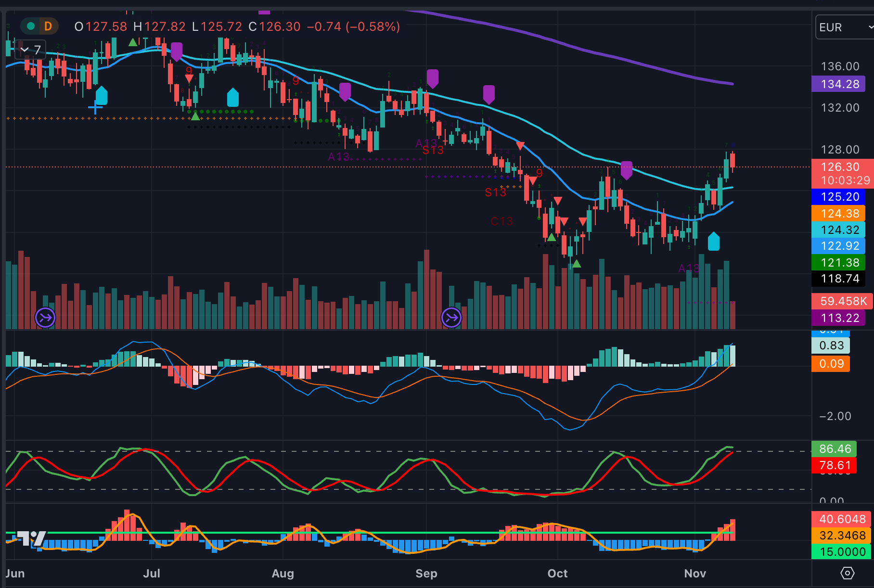The image size is (874, 588).
Task: Click the blue 125.20 price label
Action: (x=838, y=197)
